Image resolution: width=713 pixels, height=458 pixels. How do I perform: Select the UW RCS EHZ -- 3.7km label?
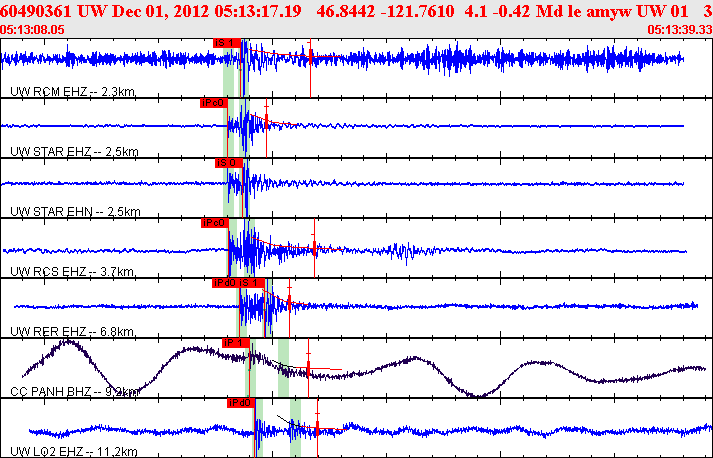(x=72, y=272)
